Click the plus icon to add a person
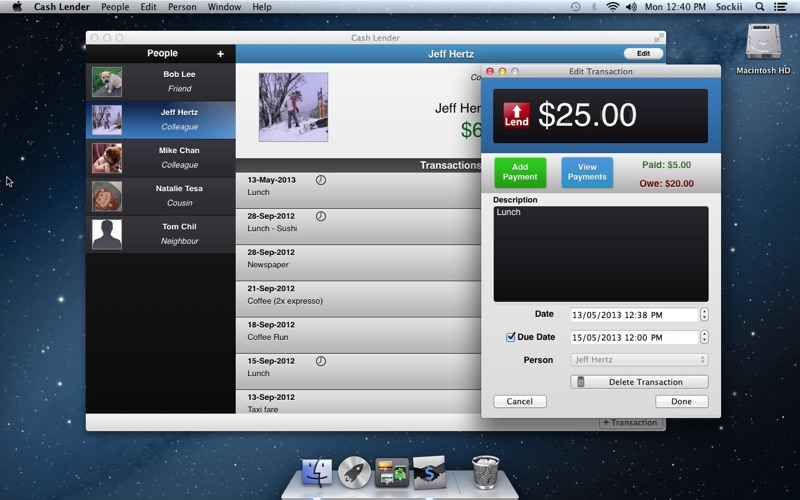The width and height of the screenshot is (800, 500). [x=220, y=54]
